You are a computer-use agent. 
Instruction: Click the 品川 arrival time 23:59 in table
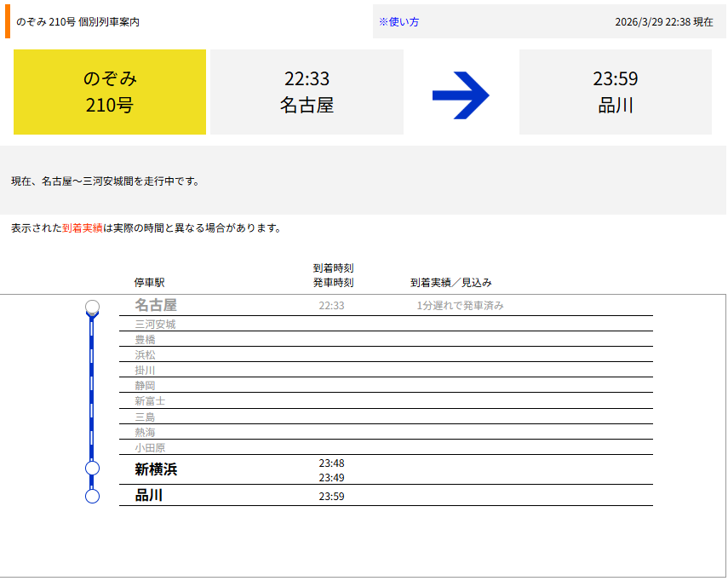[x=331, y=497]
